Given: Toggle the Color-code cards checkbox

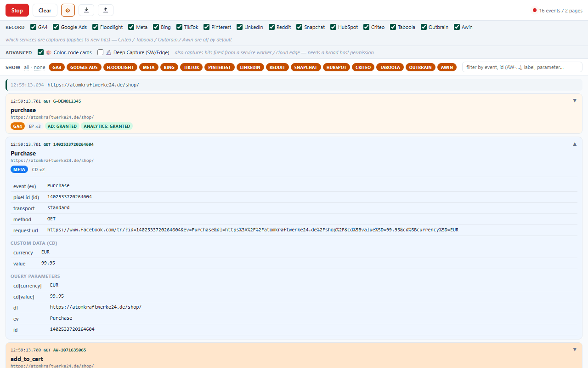Looking at the screenshot, I should pyautogui.click(x=41, y=52).
